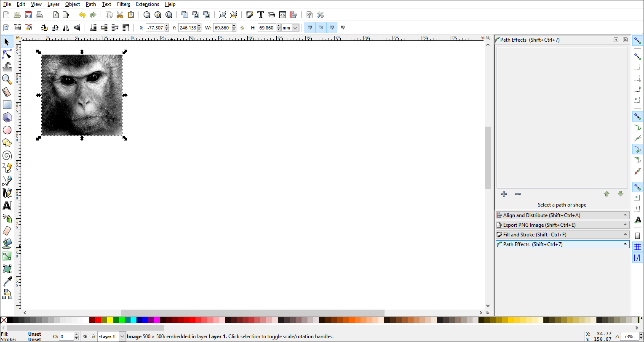
Task: Open the Object menu
Action: pyautogui.click(x=72, y=4)
